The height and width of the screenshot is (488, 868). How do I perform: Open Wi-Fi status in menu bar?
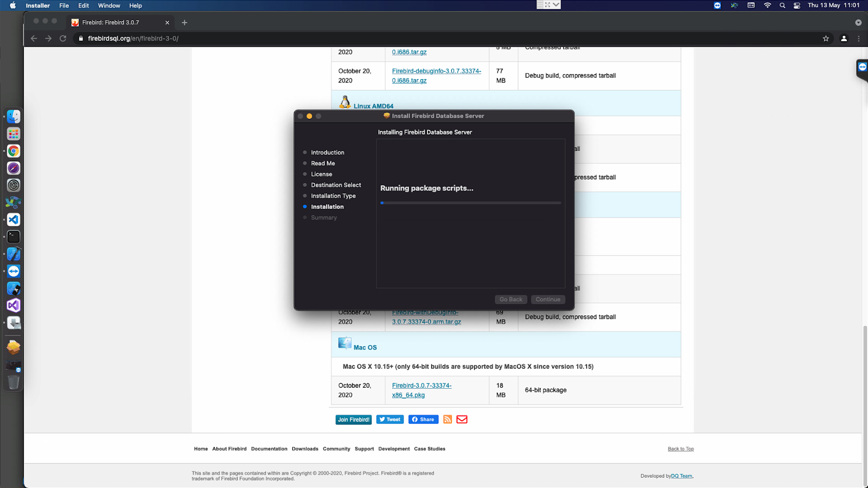[767, 5]
